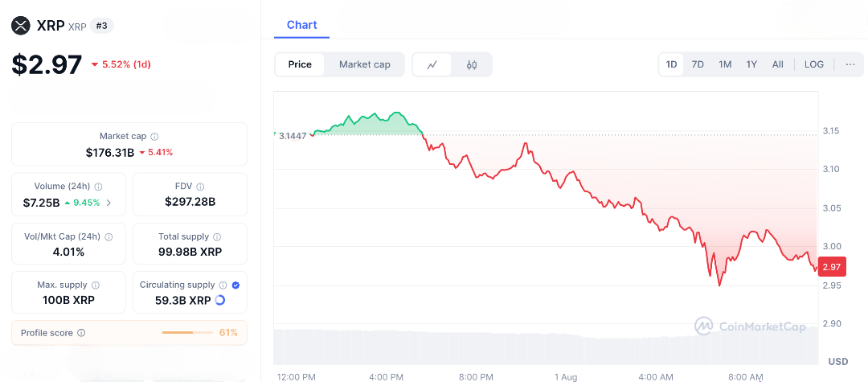Select the All time range
This screenshot has width=868, height=382.
[x=778, y=64]
